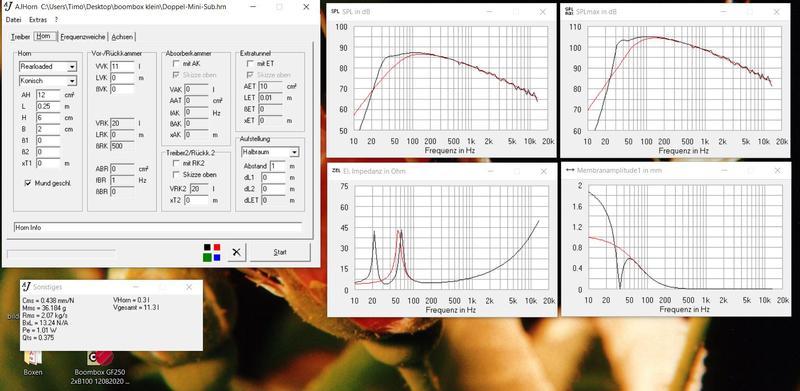Click the X cancel icon beside Start
Screen dimensions: 800x391
(x=236, y=252)
